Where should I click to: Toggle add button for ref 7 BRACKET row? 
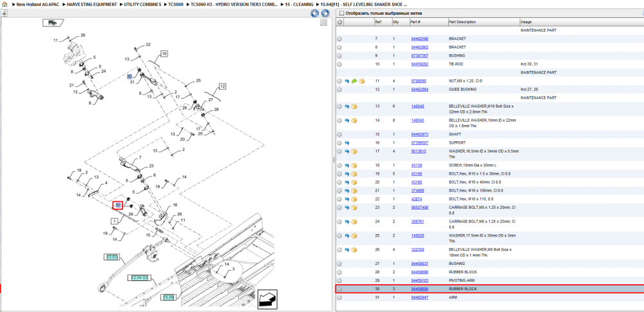[339, 39]
